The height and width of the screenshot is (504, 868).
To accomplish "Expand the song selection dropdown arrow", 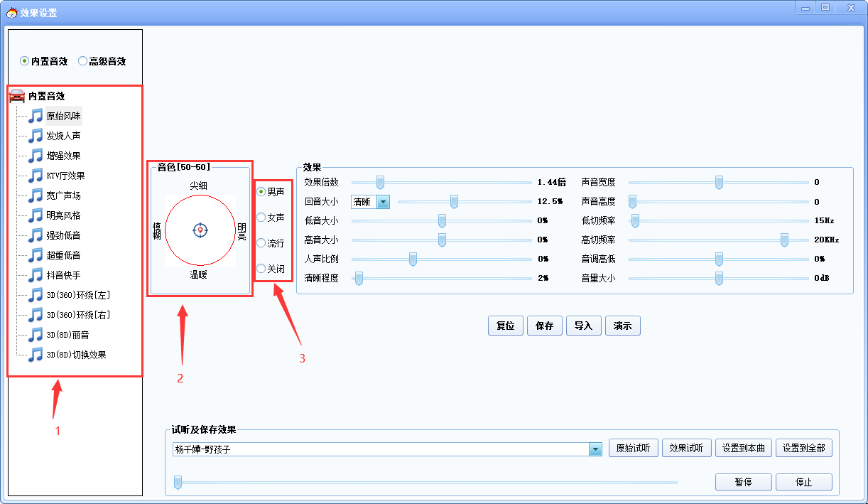I will pyautogui.click(x=595, y=449).
